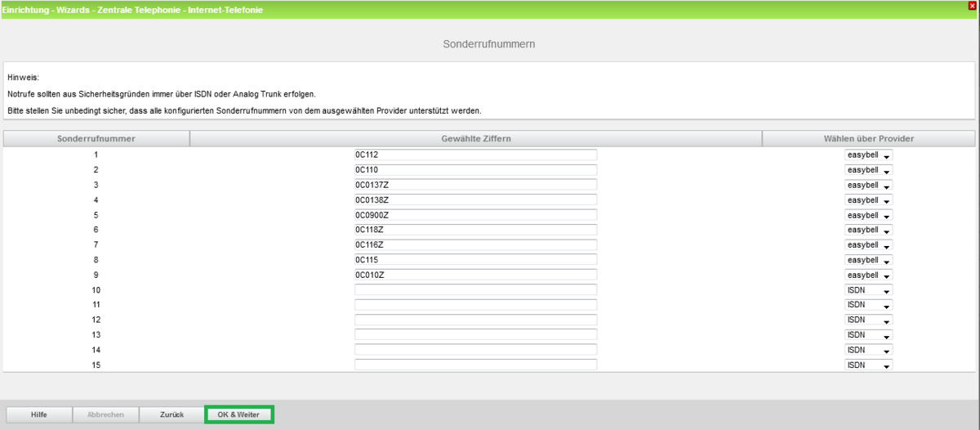The height and width of the screenshot is (430, 980).
Task: Click the 0C112 digits input field
Action: pos(475,155)
